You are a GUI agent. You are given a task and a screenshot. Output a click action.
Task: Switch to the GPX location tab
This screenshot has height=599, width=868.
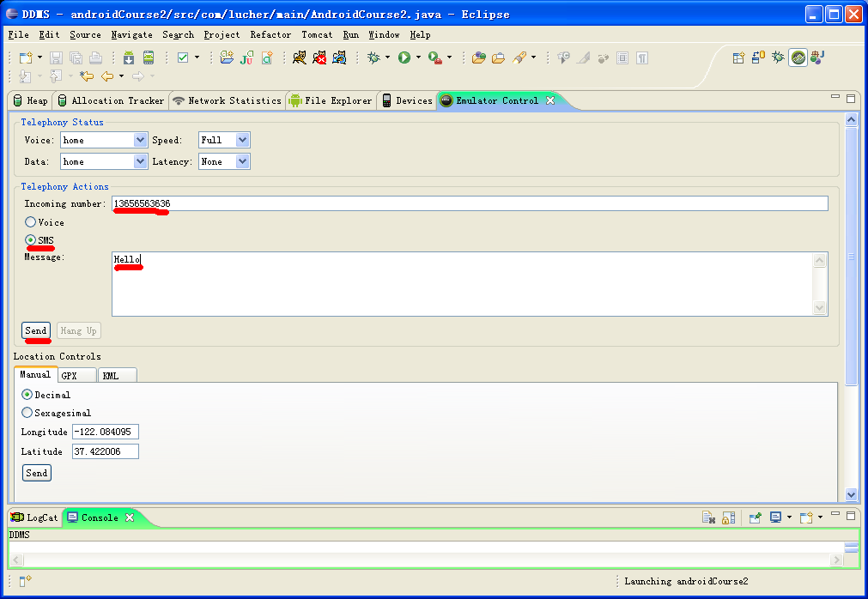[x=77, y=376]
